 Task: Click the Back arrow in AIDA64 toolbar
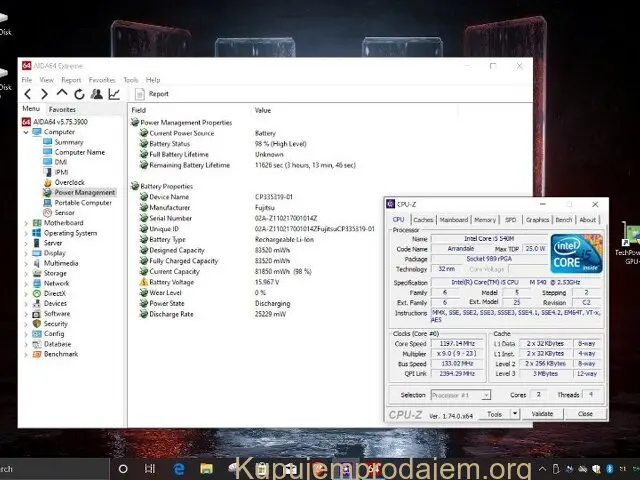click(x=28, y=94)
